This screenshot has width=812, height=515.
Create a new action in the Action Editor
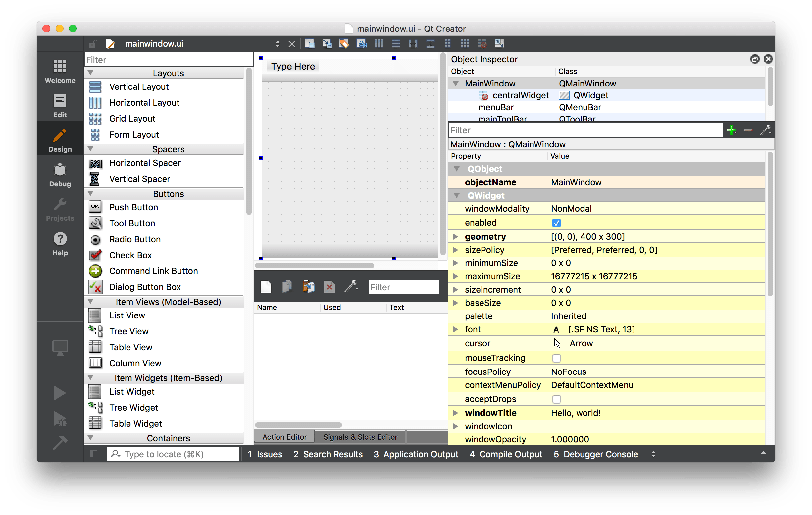266,287
